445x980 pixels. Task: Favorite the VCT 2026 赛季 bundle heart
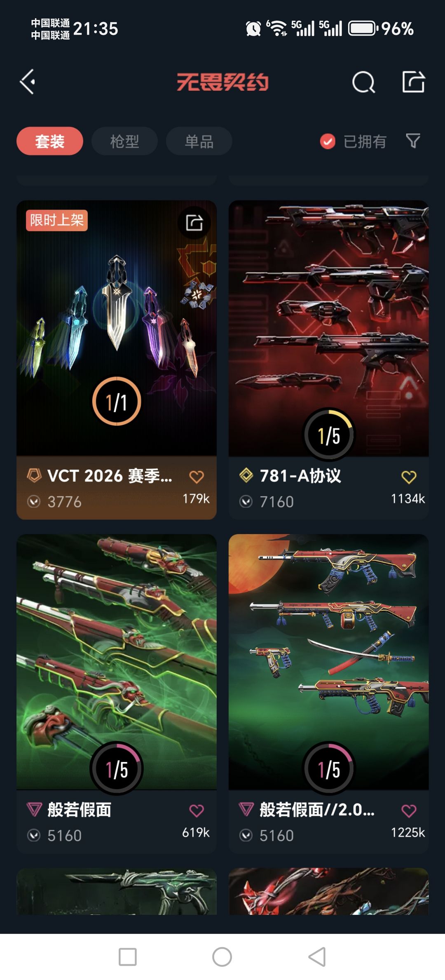197,477
